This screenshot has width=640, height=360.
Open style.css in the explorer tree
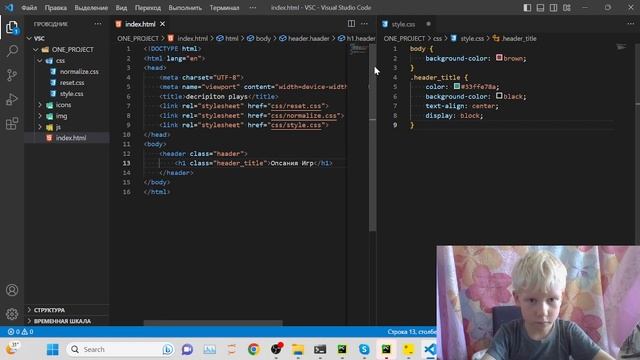click(x=71, y=93)
